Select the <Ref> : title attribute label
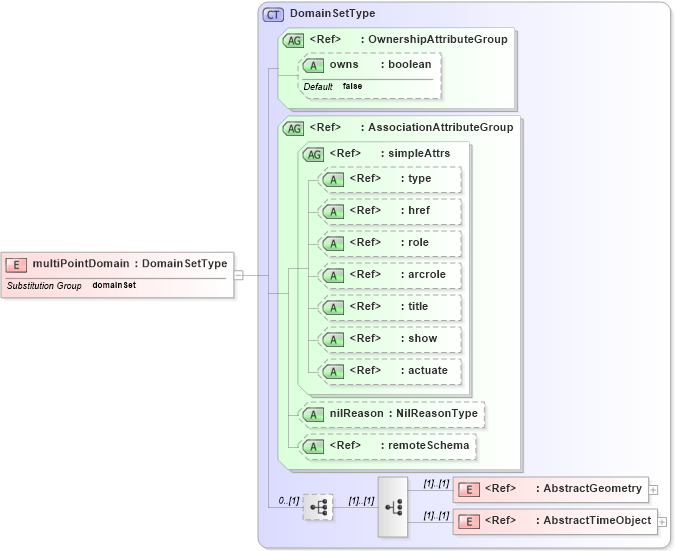This screenshot has width=675, height=551. (x=389, y=306)
